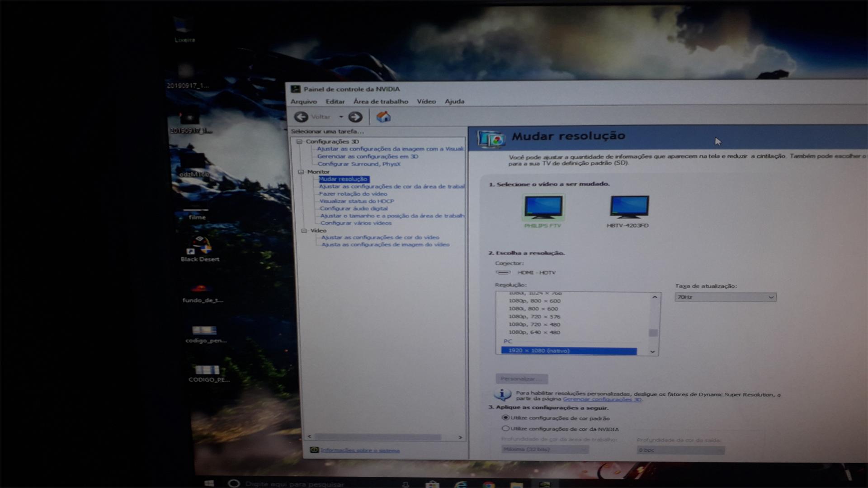The height and width of the screenshot is (488, 868).
Task: Click the Cortana circle icon in taskbar
Action: (234, 483)
